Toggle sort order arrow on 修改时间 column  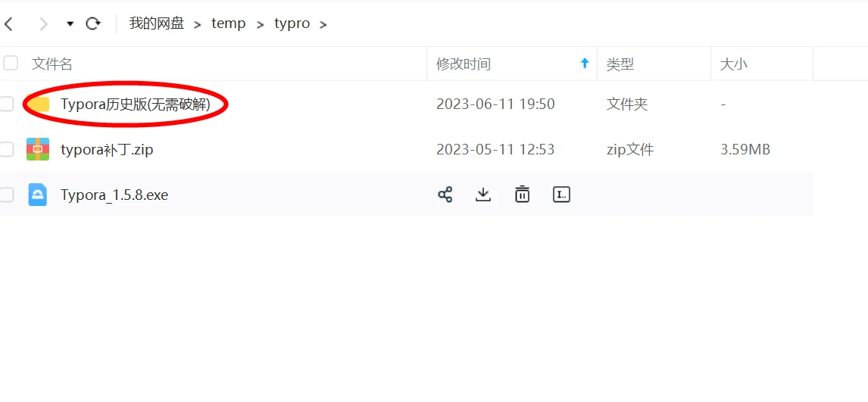coord(584,64)
